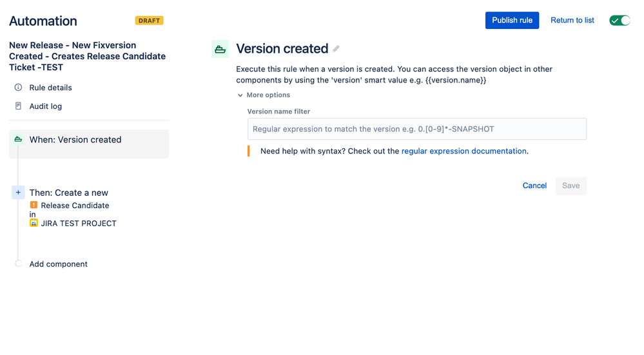Click the Add component circle node
Screen dimensions: 644x355
point(18,264)
